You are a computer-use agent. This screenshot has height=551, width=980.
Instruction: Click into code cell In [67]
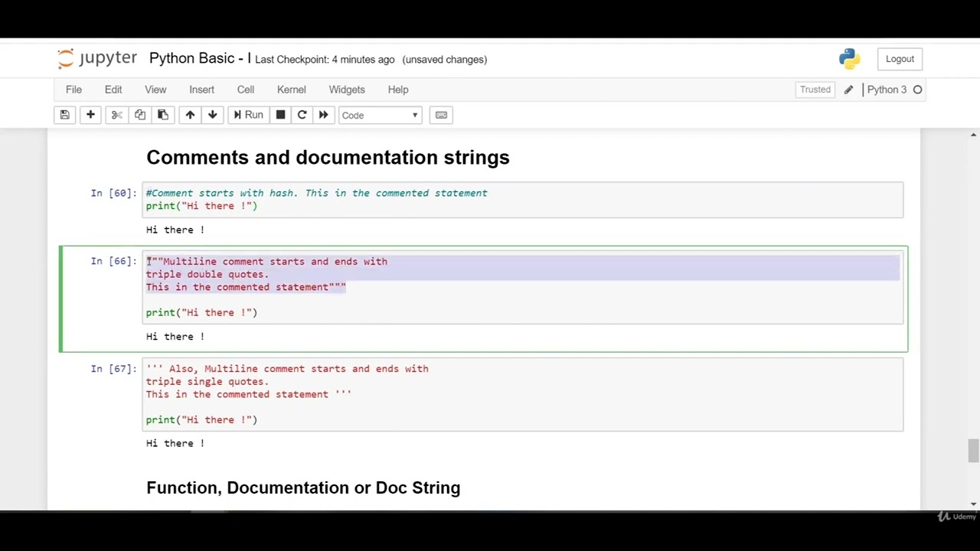(x=523, y=394)
